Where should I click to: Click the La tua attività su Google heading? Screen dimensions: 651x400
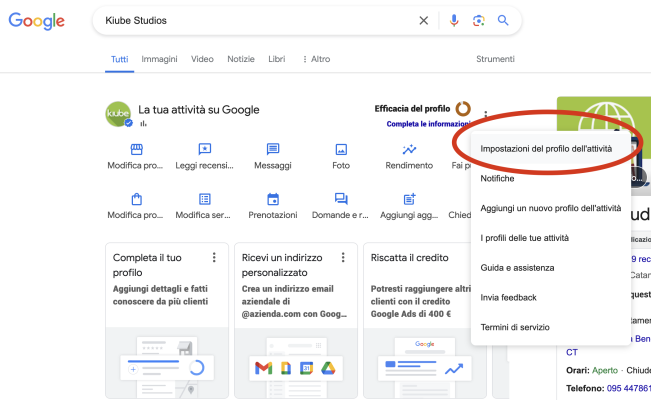tap(199, 110)
